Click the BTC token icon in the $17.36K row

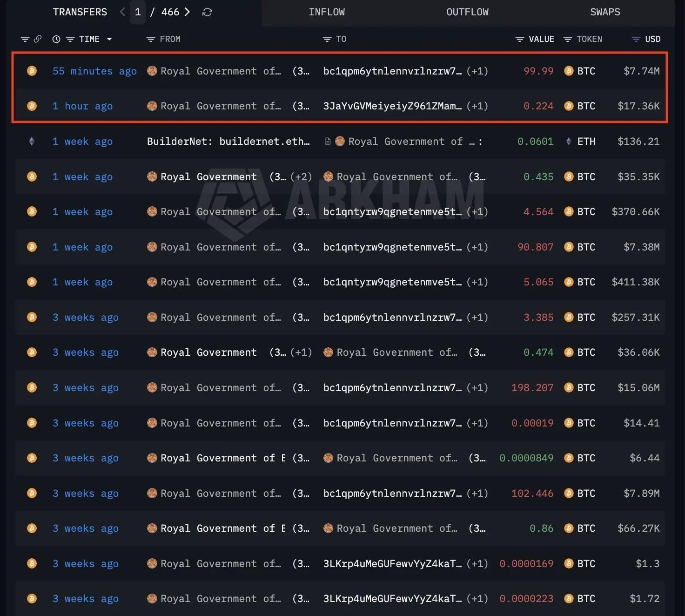point(569,106)
